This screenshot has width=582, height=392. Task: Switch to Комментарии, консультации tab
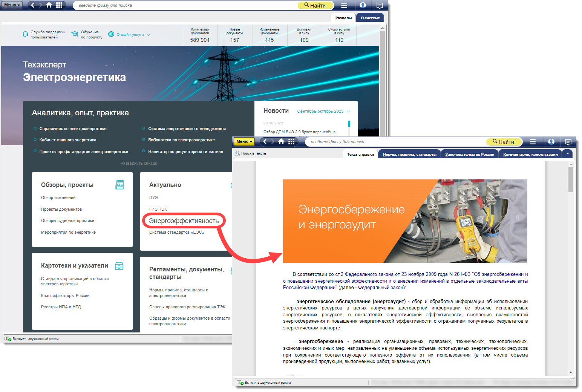pos(530,154)
